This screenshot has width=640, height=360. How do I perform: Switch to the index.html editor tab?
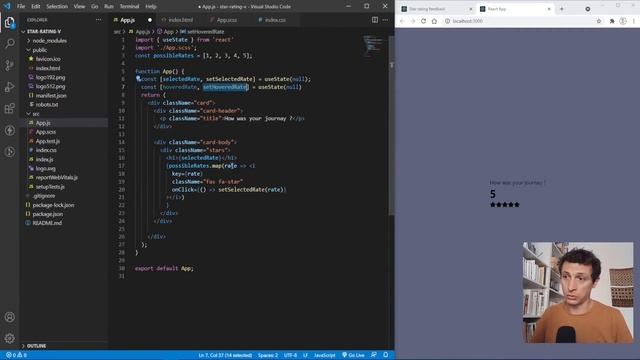(x=180, y=20)
